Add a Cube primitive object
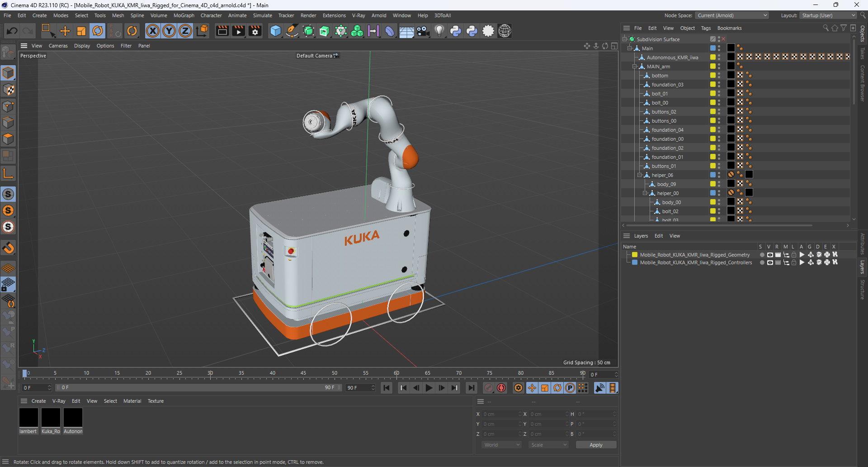Image resolution: width=868 pixels, height=467 pixels. (x=275, y=31)
